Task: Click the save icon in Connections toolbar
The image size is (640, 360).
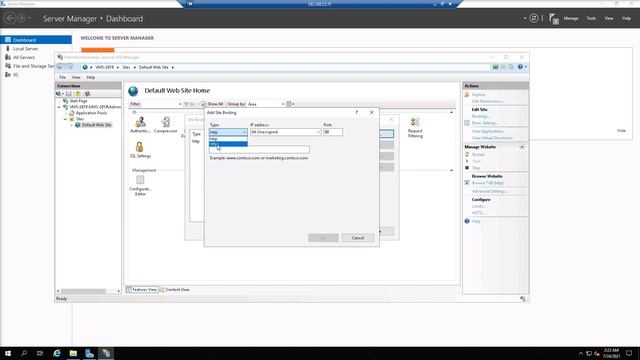Action: (x=69, y=94)
